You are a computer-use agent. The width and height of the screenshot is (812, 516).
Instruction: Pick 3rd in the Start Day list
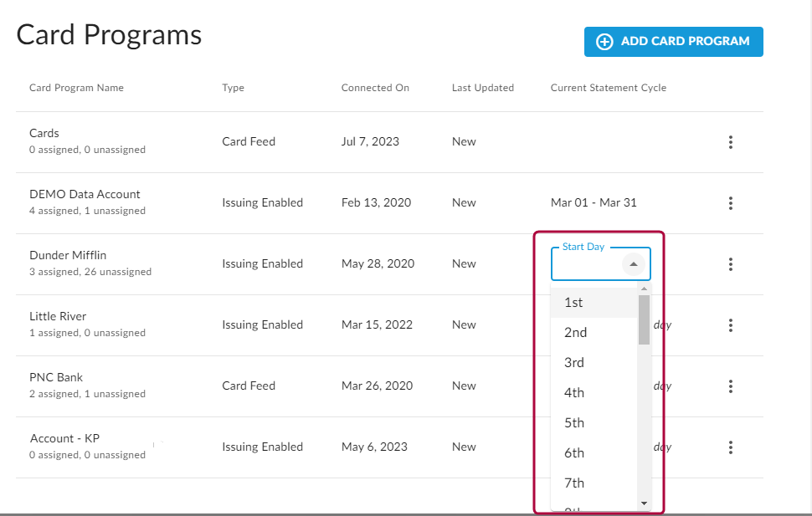(x=574, y=363)
